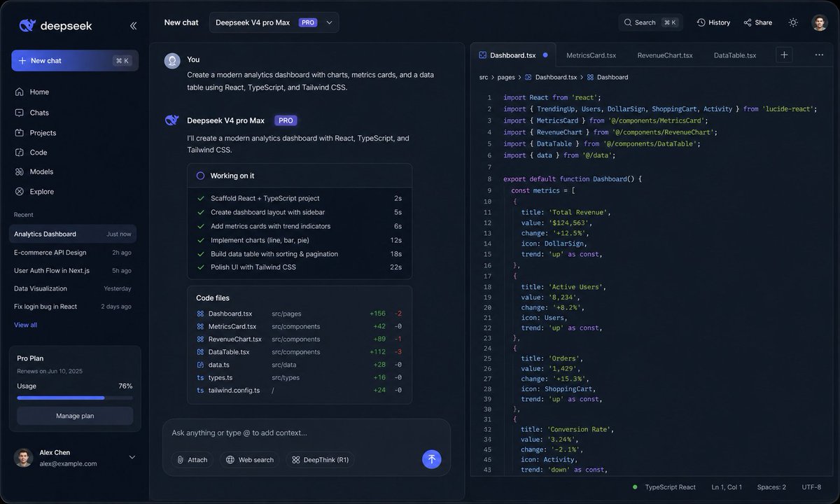The width and height of the screenshot is (840, 504).
Task: Open E-commerce API Design recent chat
Action: click(73, 252)
